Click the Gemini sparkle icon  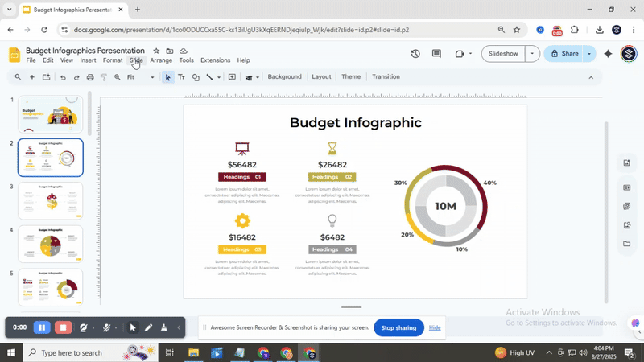point(608,54)
